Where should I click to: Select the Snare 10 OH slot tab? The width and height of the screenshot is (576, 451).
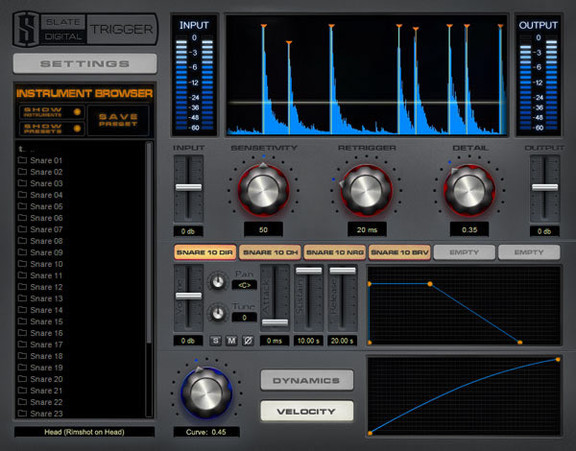coord(270,252)
